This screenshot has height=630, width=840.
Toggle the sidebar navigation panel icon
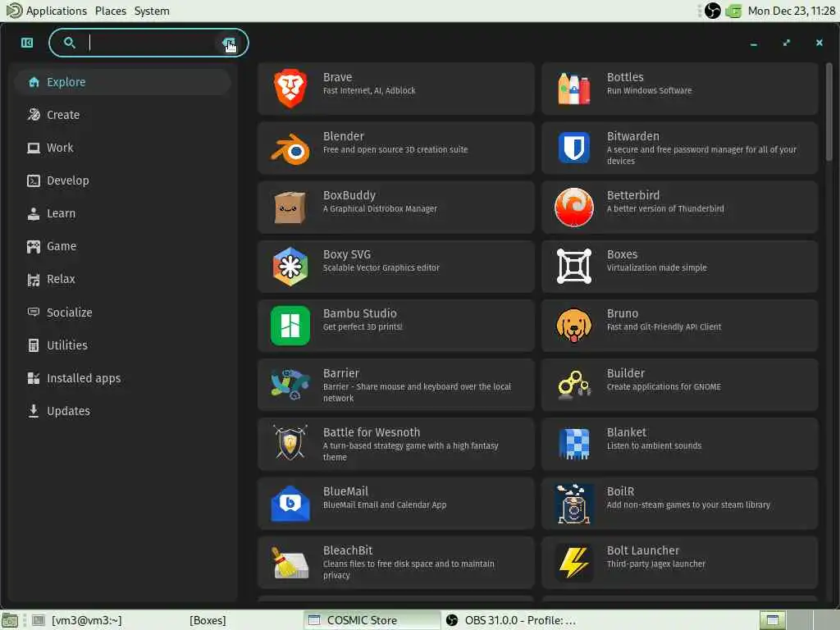[x=27, y=43]
